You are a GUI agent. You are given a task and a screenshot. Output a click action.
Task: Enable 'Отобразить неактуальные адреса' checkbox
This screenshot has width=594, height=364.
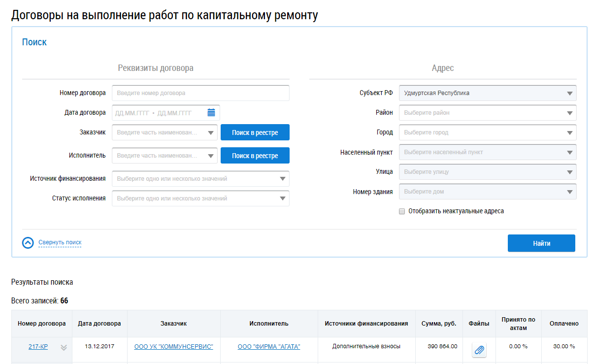coord(402,211)
